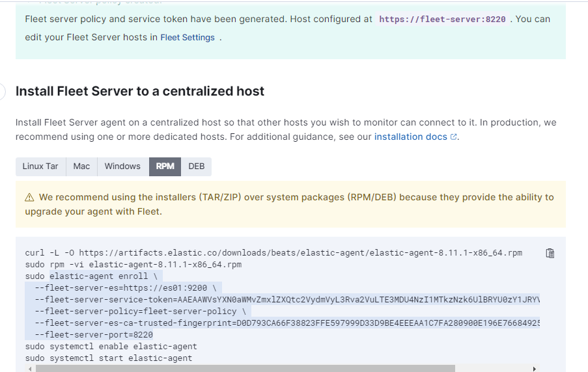Open the installation docs link
Image resolution: width=588 pixels, height=372 pixels.
[410, 137]
